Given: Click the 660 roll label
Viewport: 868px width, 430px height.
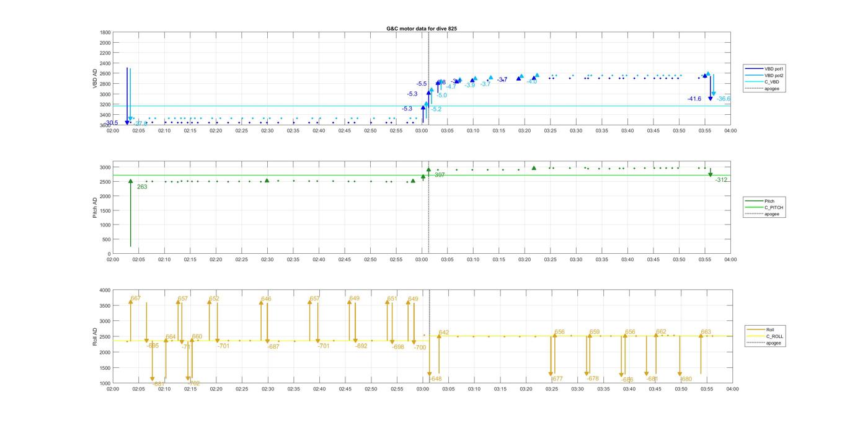Looking at the screenshot, I should [x=197, y=337].
